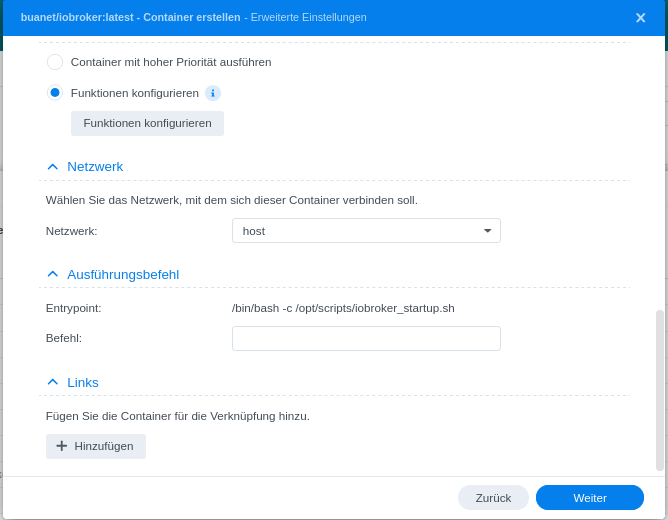Collapse the Netzwerk section chevron
The width and height of the screenshot is (668, 520).
pyautogui.click(x=53, y=167)
